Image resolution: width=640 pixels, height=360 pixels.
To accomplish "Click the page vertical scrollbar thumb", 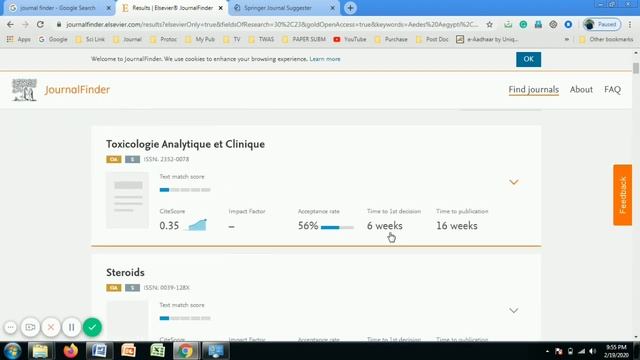I will 636,68.
